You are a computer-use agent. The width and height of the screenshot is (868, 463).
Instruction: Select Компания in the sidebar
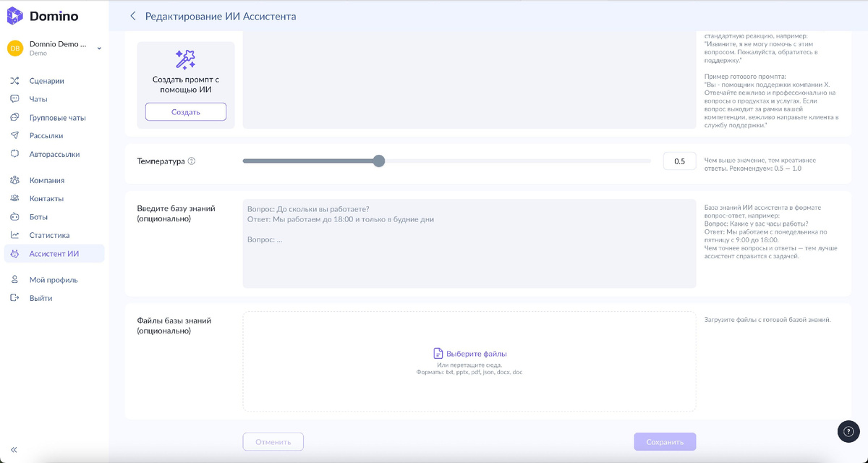coord(16,179)
